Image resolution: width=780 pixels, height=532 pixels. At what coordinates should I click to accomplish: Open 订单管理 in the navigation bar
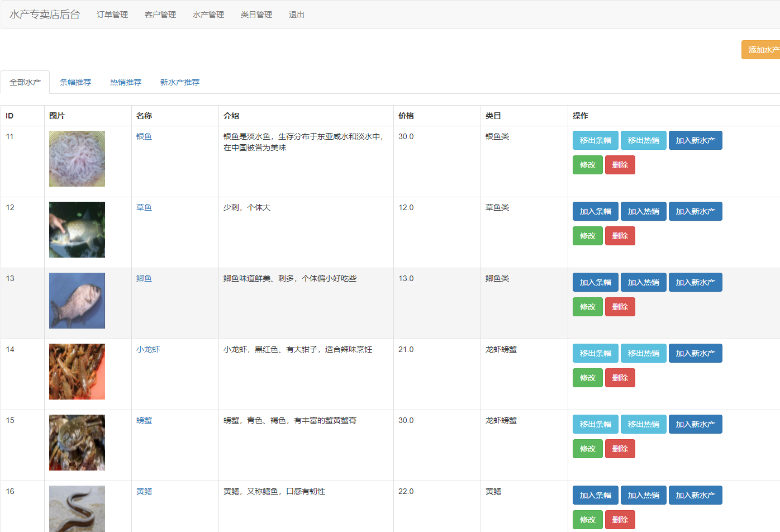(112, 15)
